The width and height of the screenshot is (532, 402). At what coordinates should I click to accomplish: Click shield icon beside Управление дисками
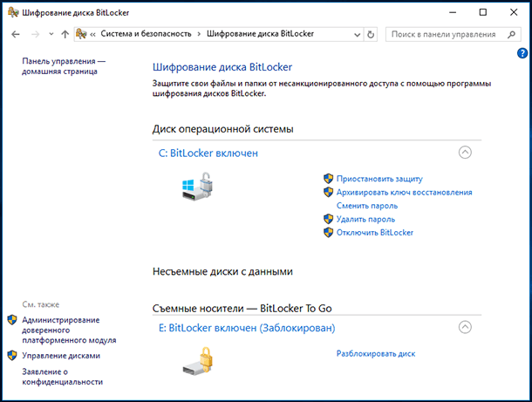pos(12,355)
